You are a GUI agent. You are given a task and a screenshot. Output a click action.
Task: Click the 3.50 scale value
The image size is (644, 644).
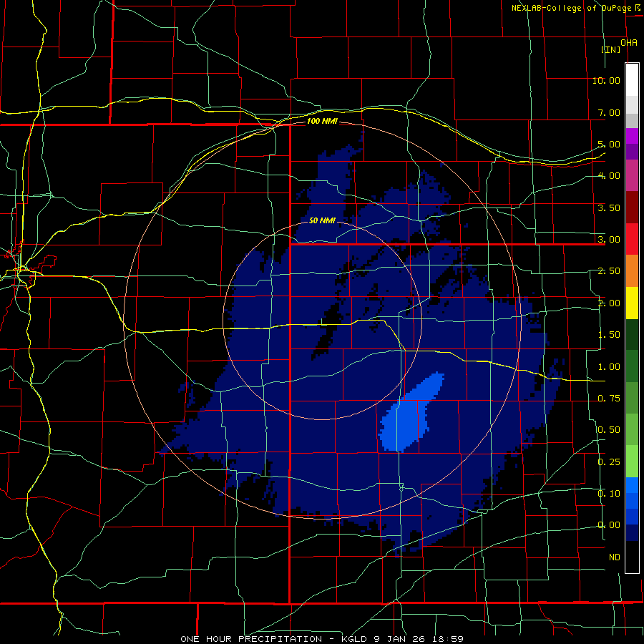point(609,208)
